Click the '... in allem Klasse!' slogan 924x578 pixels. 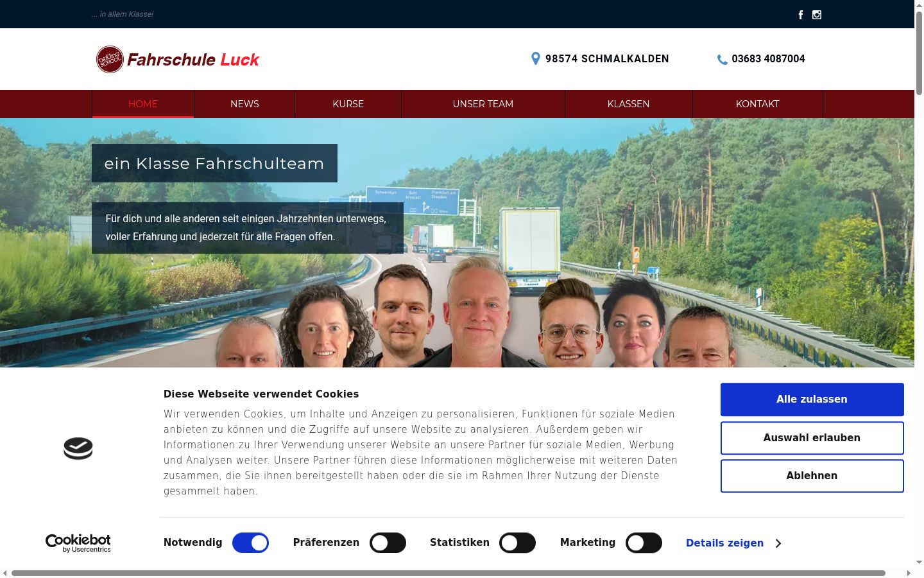click(x=123, y=14)
